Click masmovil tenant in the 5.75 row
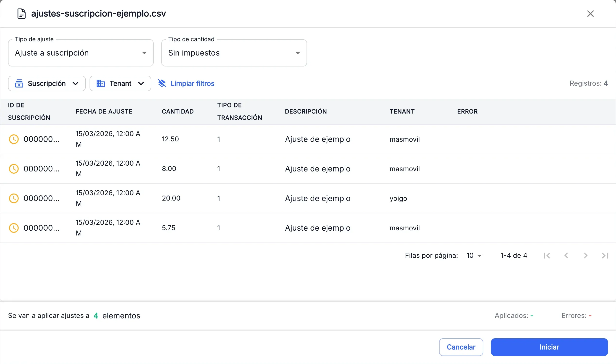Image resolution: width=616 pixels, height=364 pixels. pyautogui.click(x=405, y=228)
